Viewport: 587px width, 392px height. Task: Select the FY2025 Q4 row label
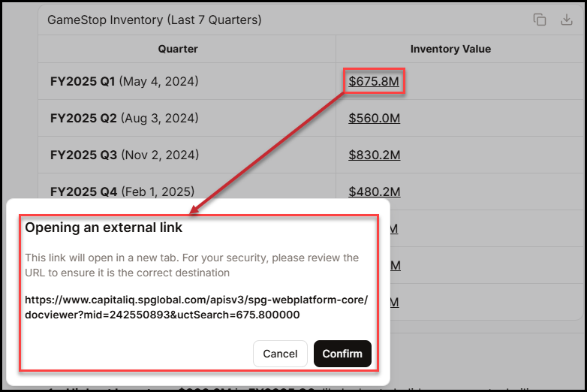coord(83,191)
